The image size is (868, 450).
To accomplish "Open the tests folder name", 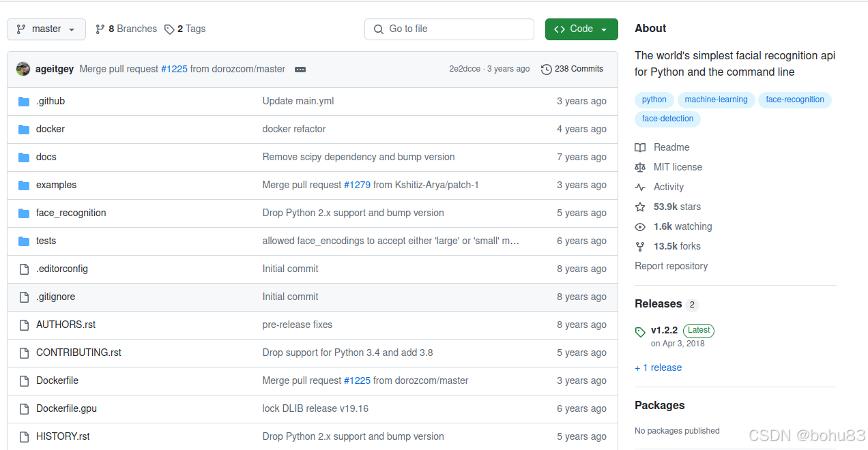I will [x=46, y=241].
